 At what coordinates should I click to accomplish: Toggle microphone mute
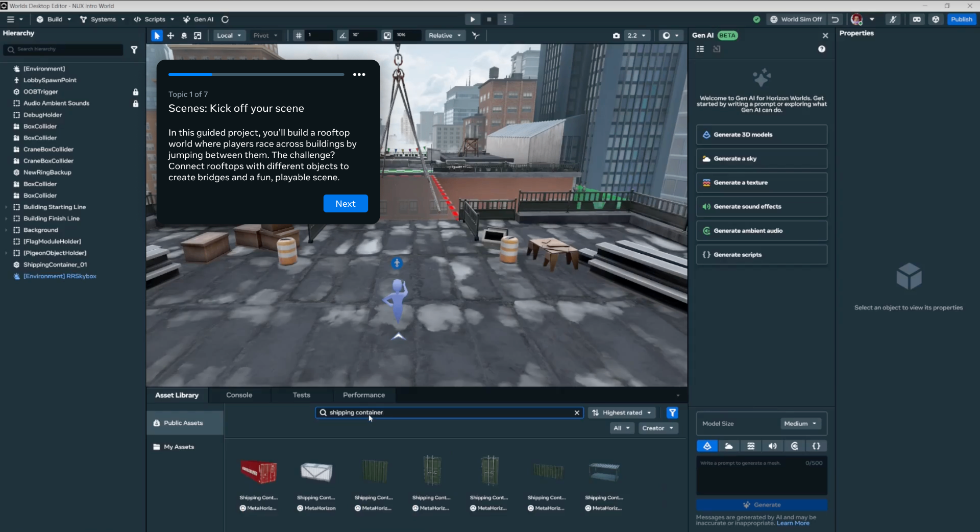893,19
